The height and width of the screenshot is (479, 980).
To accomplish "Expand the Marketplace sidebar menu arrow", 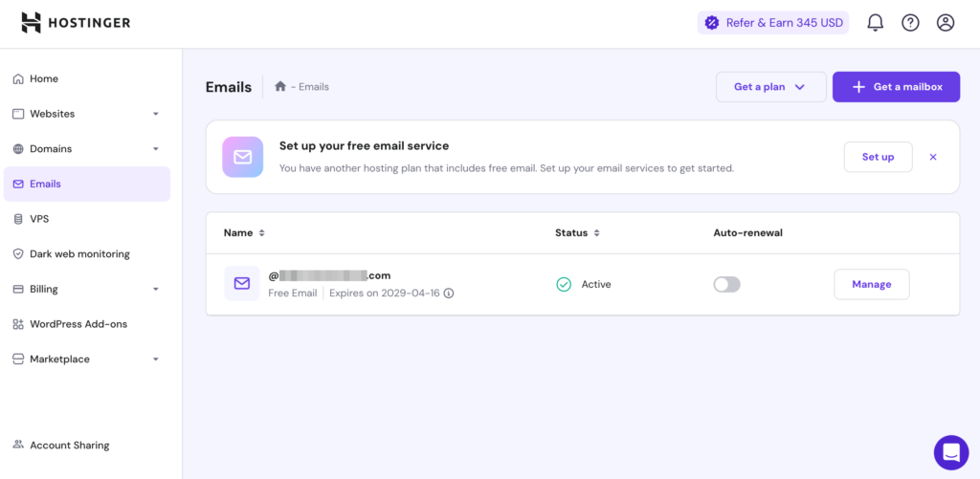I will coord(156,359).
